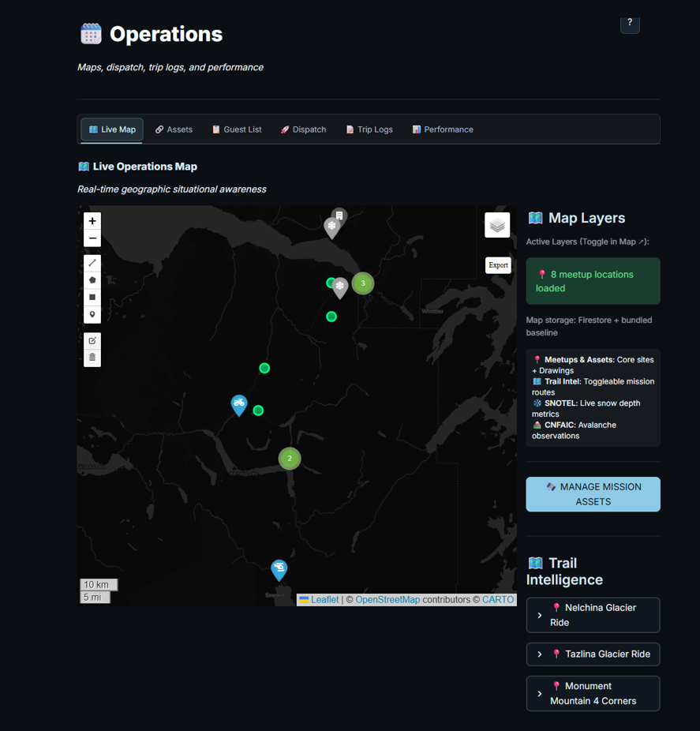Click the 8 meetup locations loaded banner

click(593, 281)
